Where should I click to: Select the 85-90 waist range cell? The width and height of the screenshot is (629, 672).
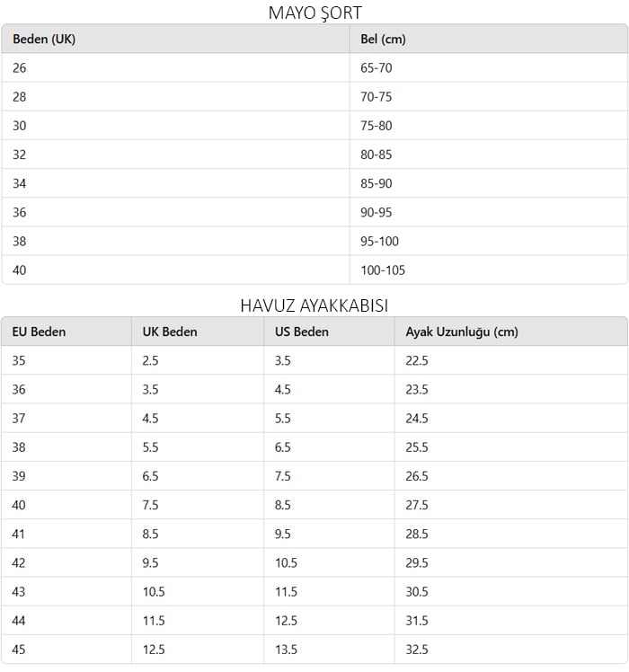(x=377, y=183)
